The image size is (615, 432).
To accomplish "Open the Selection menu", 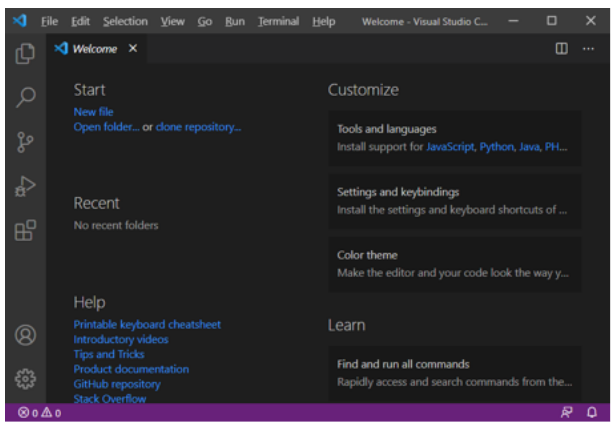I will pos(125,21).
